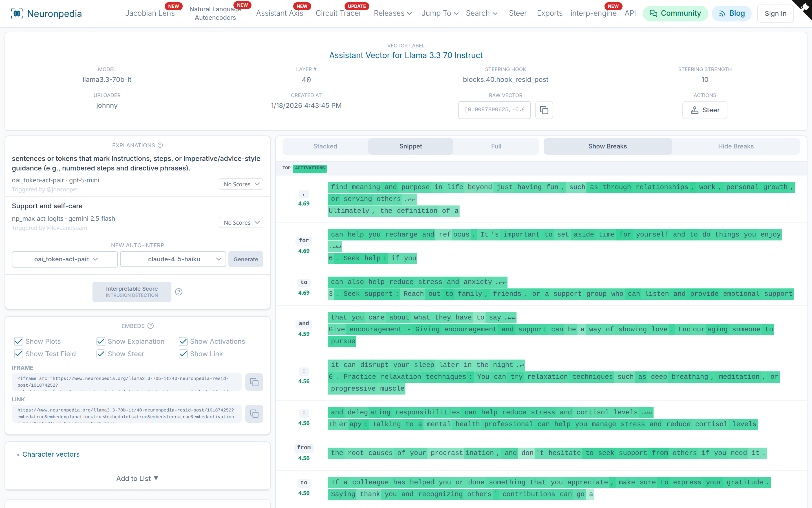Disable the Show Steer checkbox
812x508 pixels.
[101, 354]
